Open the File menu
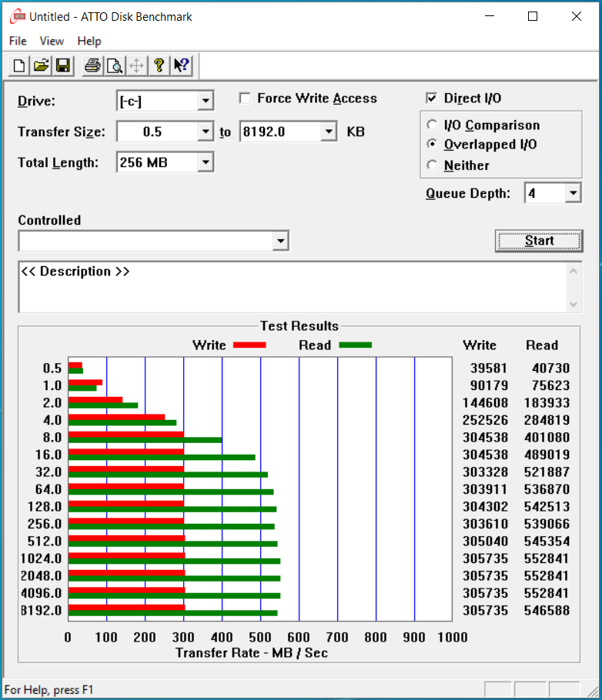This screenshot has width=602, height=700. pyautogui.click(x=18, y=41)
